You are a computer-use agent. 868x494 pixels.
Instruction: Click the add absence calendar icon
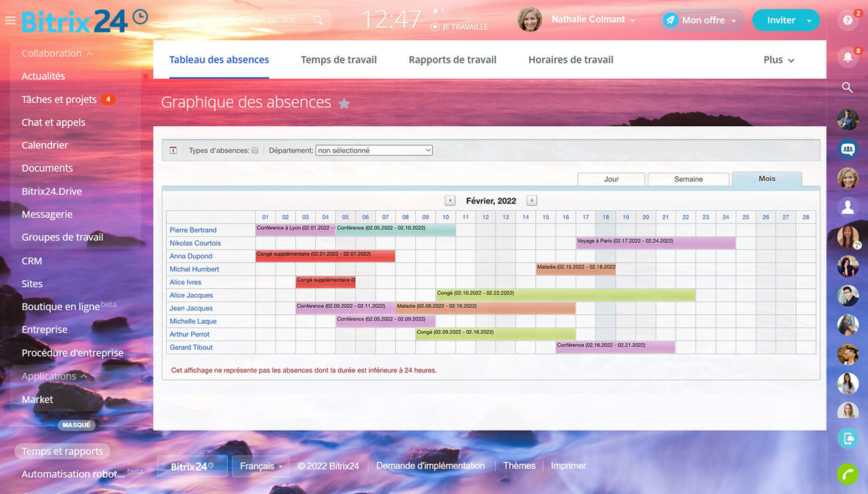click(173, 151)
